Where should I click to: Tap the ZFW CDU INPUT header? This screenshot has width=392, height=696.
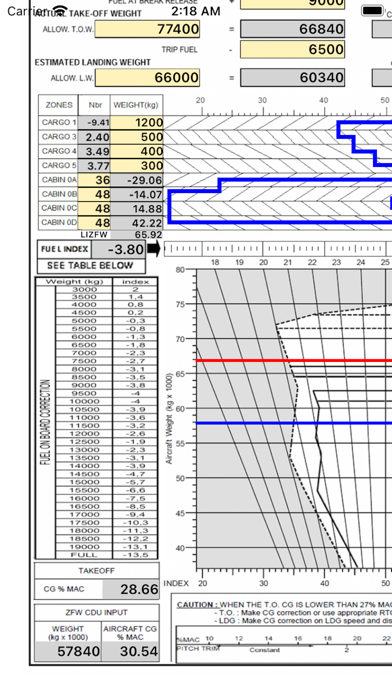point(97,613)
